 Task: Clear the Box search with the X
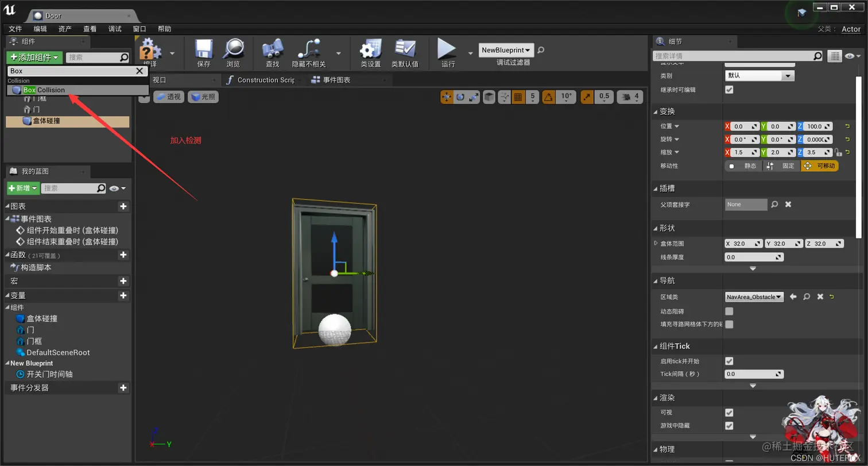[x=139, y=71]
